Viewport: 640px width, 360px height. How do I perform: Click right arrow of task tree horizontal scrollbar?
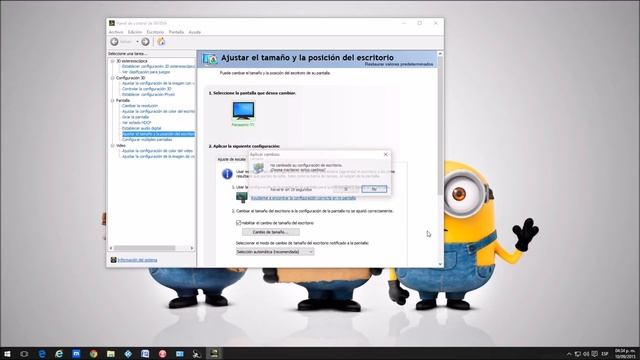[192, 248]
